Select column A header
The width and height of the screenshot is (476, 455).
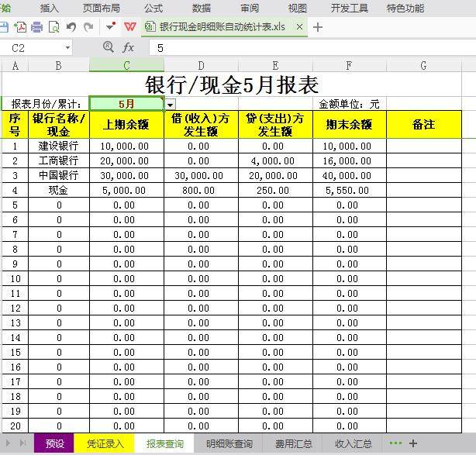16,66
